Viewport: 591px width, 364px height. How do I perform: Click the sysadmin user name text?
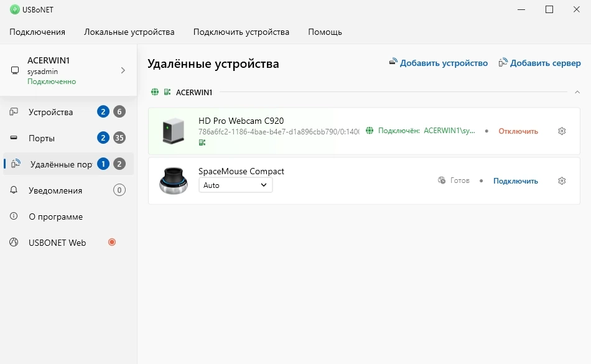point(42,71)
